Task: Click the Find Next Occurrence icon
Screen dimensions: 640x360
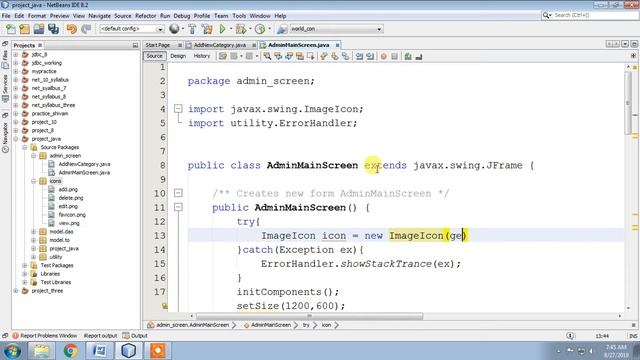Action: (x=289, y=56)
